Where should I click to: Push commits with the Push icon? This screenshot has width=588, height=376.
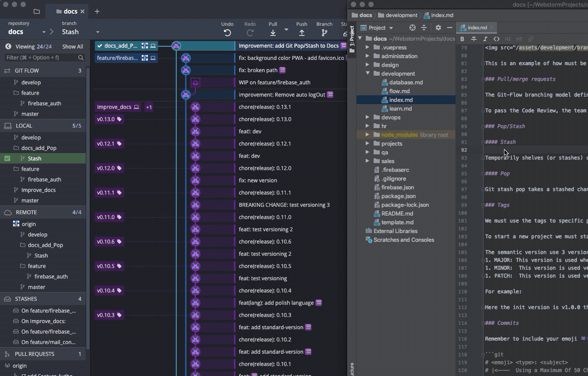[x=301, y=32]
